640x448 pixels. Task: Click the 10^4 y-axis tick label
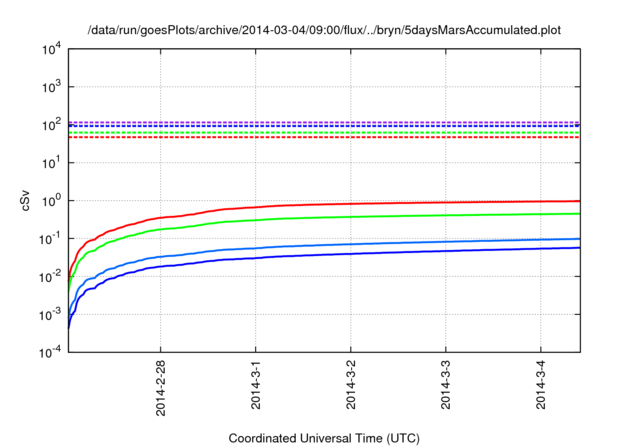[51, 49]
